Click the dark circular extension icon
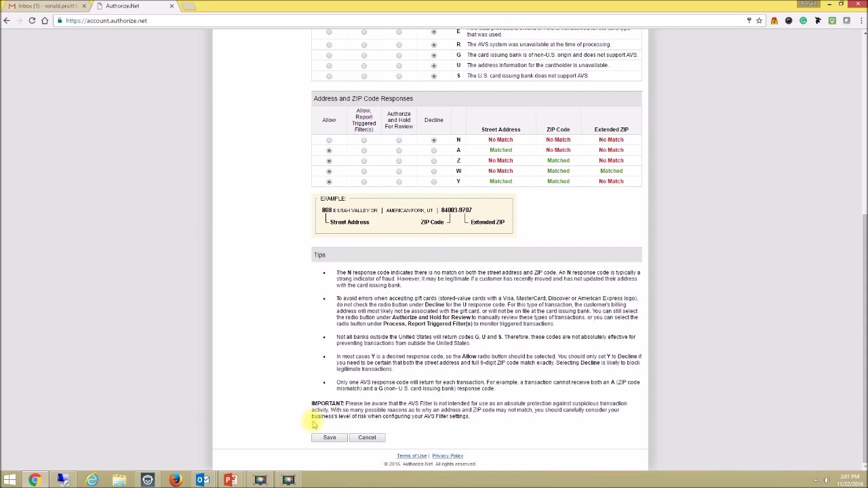This screenshot has height=488, width=868. [x=789, y=20]
